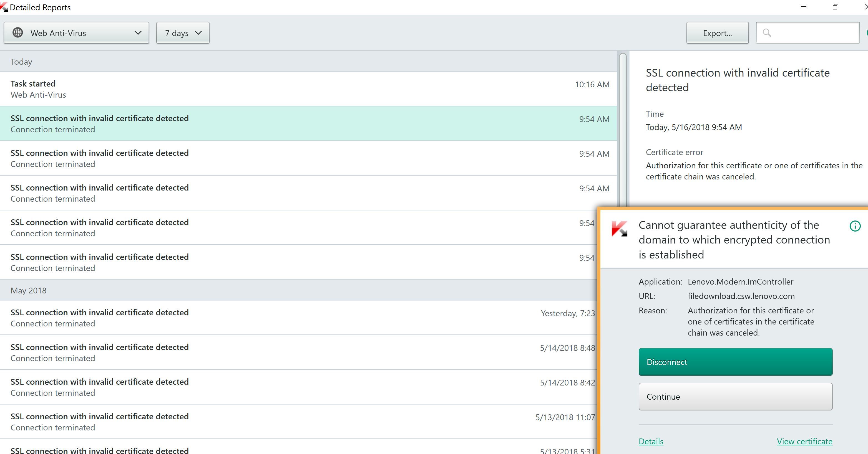Select the highlighted SSL event at 9:54 AM

coord(308,123)
